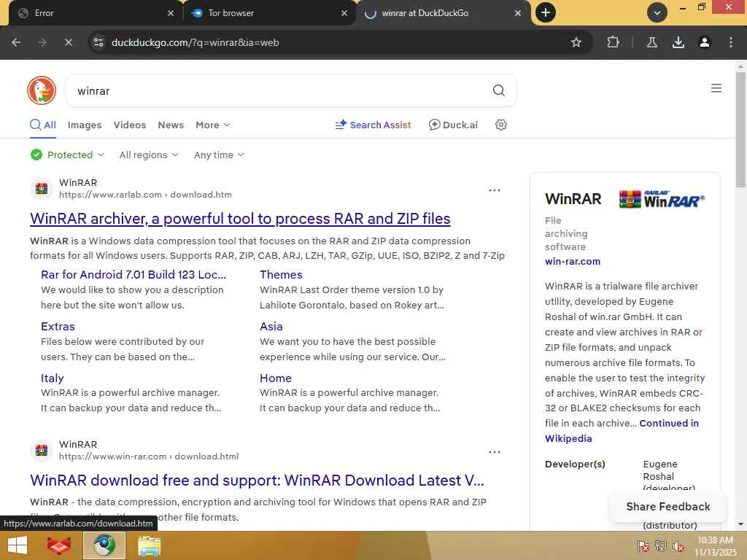Click the Share Feedback button
Screen dimensions: 747x560
pos(668,507)
